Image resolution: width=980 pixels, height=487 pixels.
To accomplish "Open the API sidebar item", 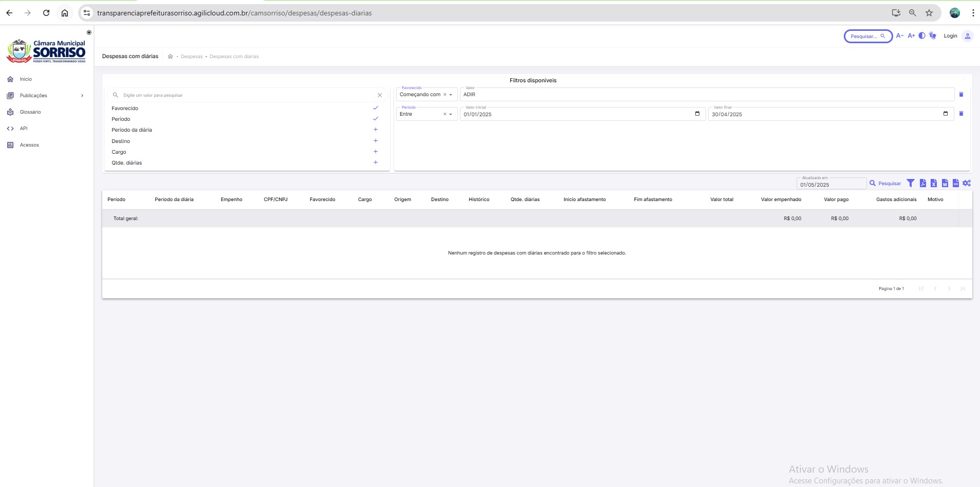I will pyautogui.click(x=24, y=129).
